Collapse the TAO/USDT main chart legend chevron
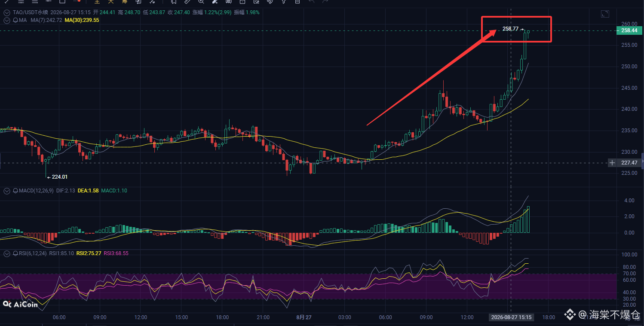The width and height of the screenshot is (644, 326). point(6,12)
